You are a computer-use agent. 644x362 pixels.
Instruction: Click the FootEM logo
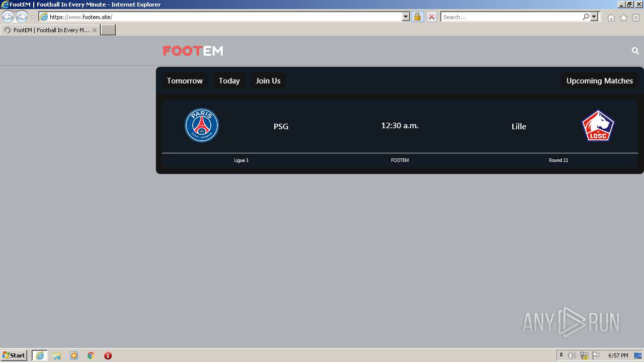193,51
